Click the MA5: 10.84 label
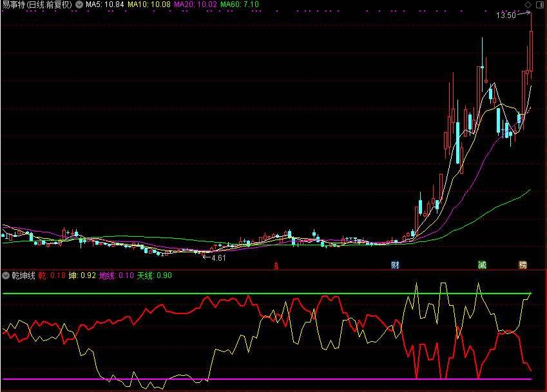Viewport: 547px width, 392px height. point(104,5)
